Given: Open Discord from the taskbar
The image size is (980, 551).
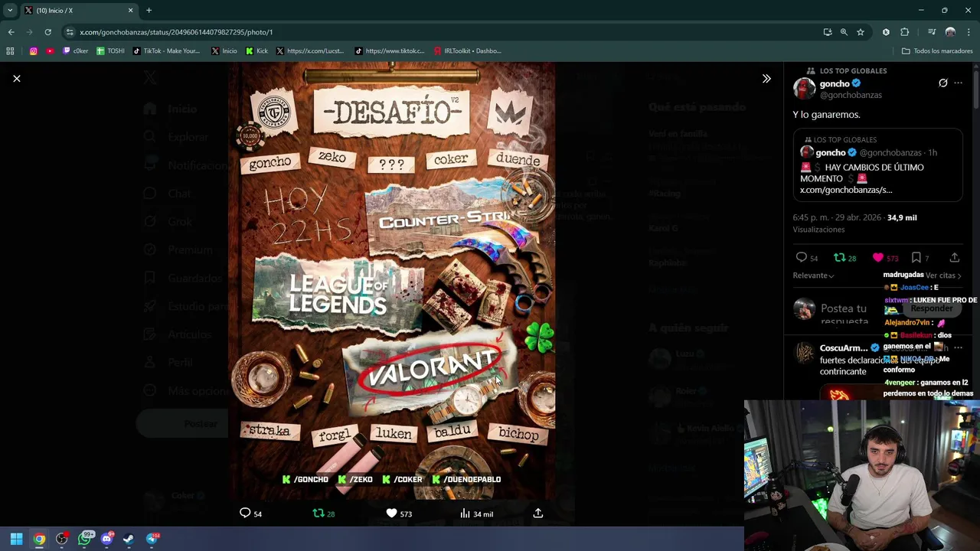Looking at the screenshot, I should click(107, 539).
